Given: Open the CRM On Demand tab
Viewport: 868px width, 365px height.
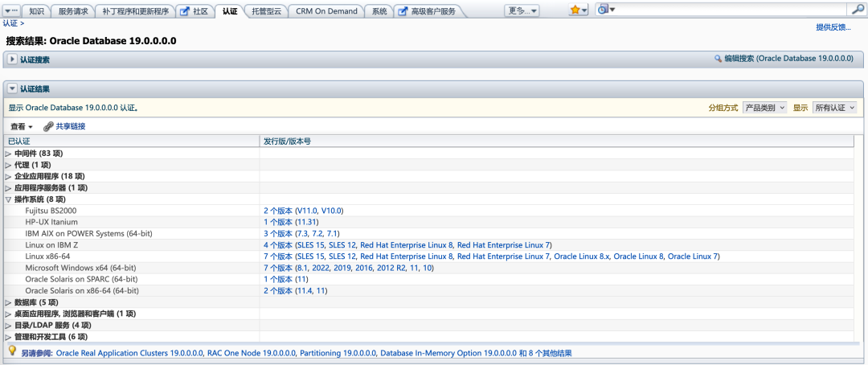Looking at the screenshot, I should (x=326, y=11).
